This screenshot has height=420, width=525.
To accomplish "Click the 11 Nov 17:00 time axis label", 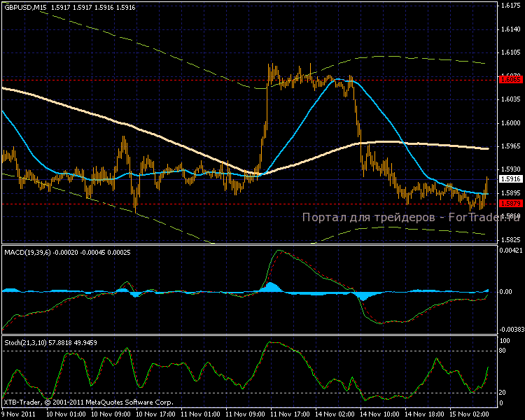I will pyautogui.click(x=290, y=414).
